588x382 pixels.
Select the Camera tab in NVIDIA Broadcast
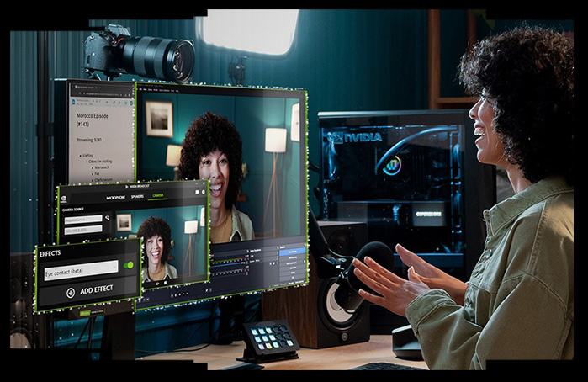158,195
